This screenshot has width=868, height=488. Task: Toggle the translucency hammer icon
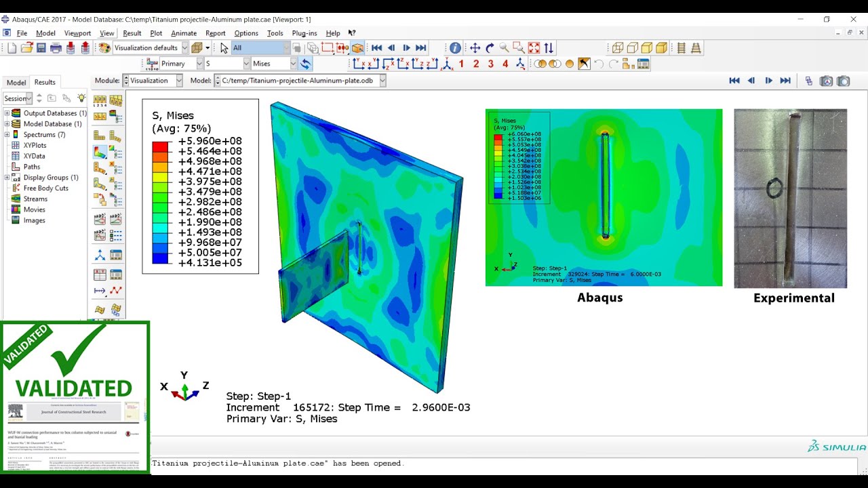[584, 64]
